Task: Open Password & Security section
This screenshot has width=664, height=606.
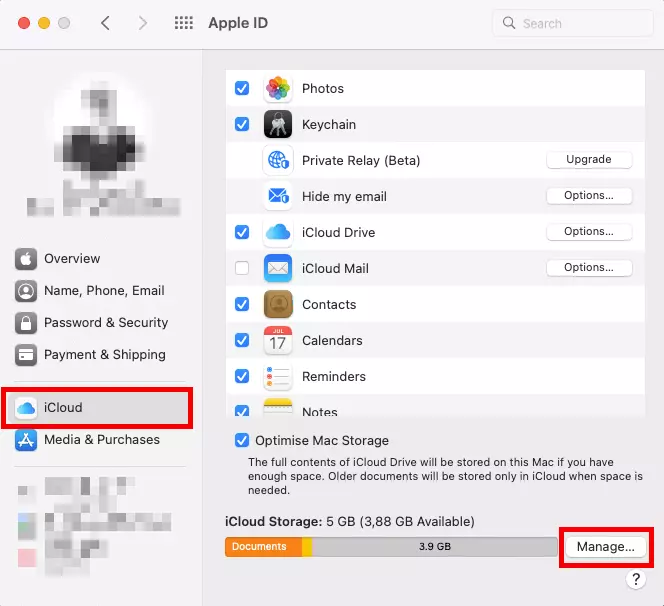Action: point(105,323)
